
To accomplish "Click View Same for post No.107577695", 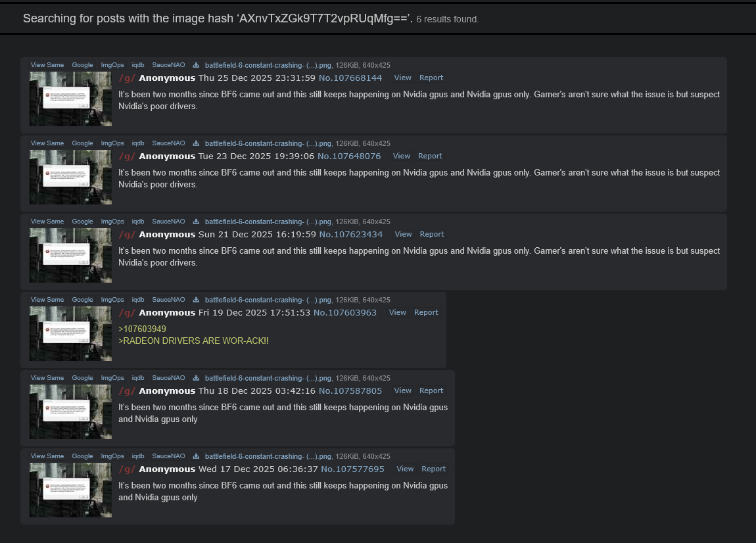I will pos(47,456).
